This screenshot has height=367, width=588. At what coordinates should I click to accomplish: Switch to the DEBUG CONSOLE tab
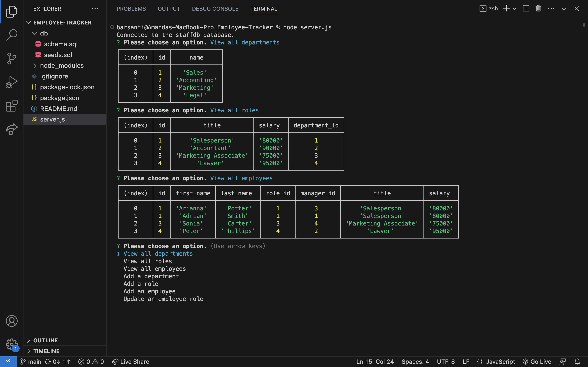pyautogui.click(x=215, y=9)
